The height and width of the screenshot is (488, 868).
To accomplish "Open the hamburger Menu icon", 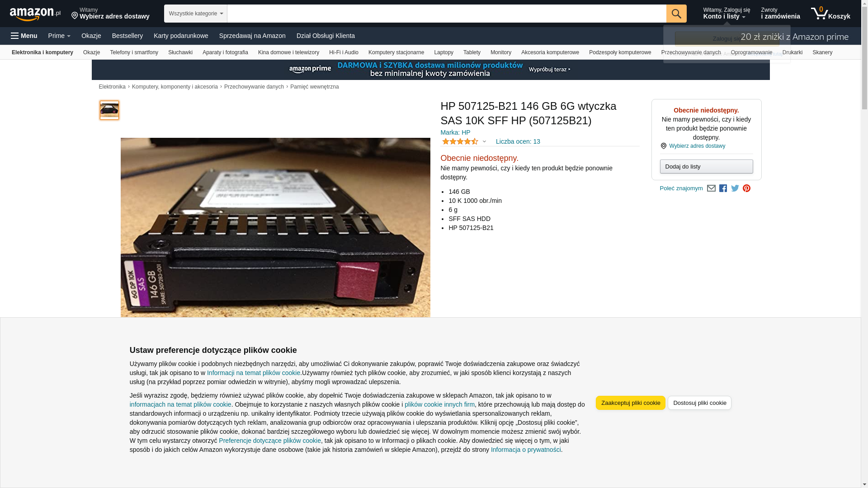I will (24, 36).
